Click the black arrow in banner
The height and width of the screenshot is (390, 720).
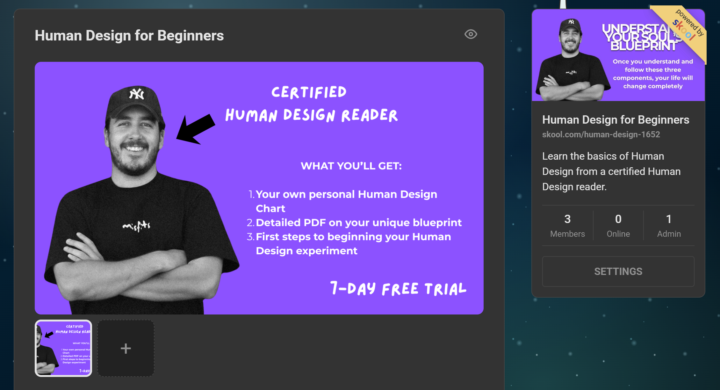click(196, 129)
